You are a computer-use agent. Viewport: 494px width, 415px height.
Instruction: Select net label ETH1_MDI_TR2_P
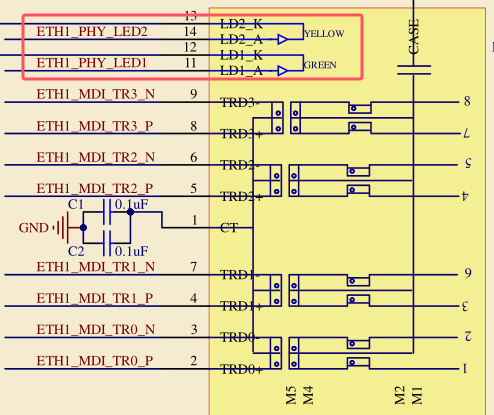pos(95,189)
